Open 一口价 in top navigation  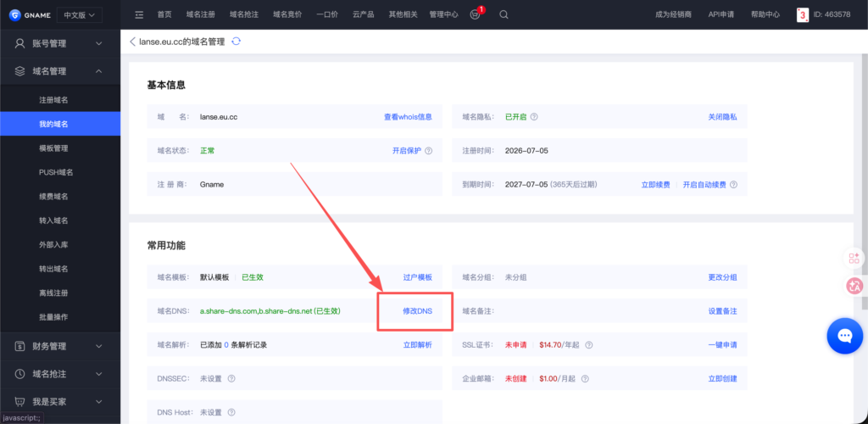pyautogui.click(x=327, y=15)
